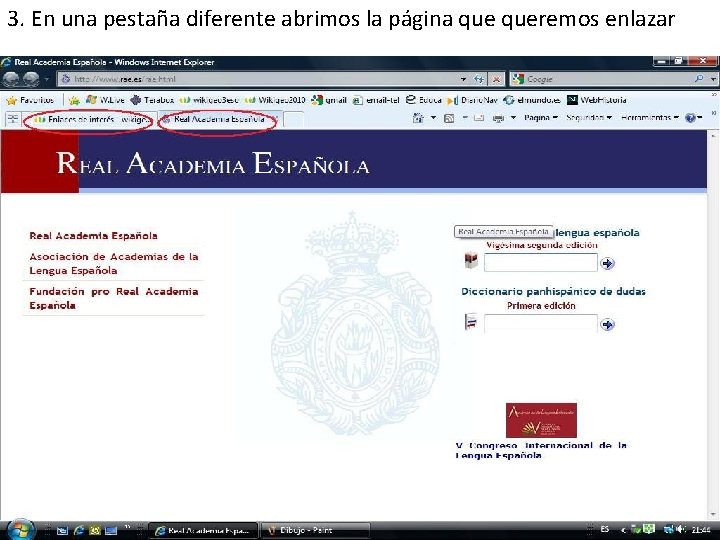Click the Diccionario panhispánico de dudas heading link
Viewport: 720px width, 540px height.
(x=553, y=292)
